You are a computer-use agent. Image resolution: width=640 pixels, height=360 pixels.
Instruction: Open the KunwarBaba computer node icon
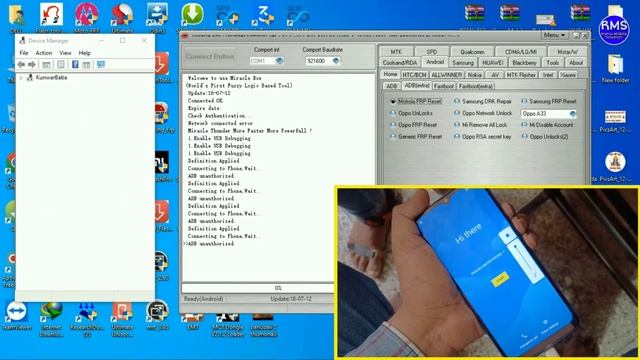click(30, 78)
